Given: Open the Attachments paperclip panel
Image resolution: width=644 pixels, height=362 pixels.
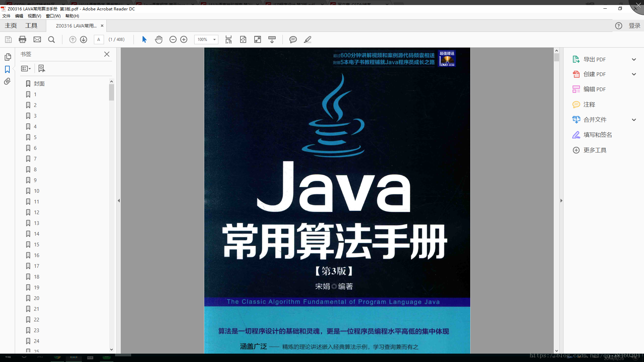Looking at the screenshot, I should (7, 81).
